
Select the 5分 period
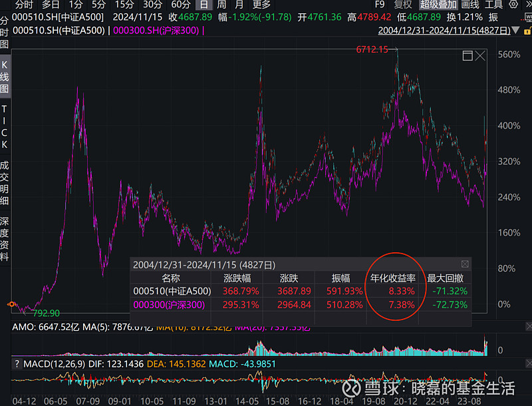98,5
